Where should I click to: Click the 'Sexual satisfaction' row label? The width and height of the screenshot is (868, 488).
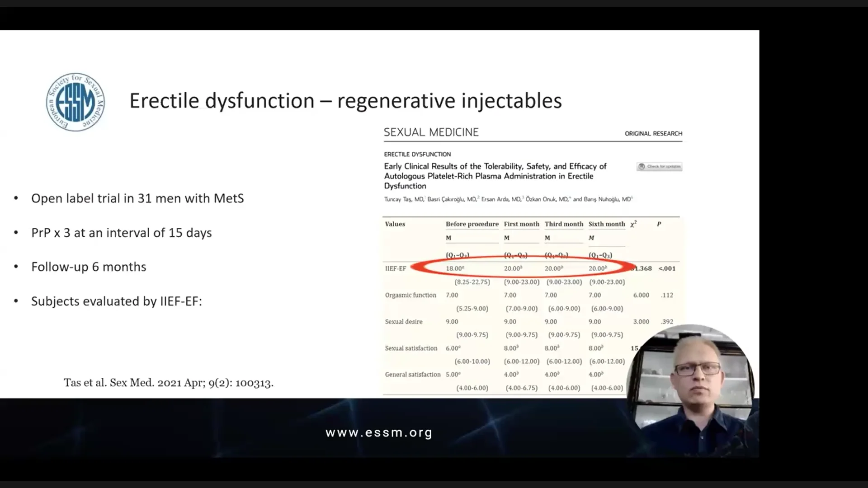411,348
